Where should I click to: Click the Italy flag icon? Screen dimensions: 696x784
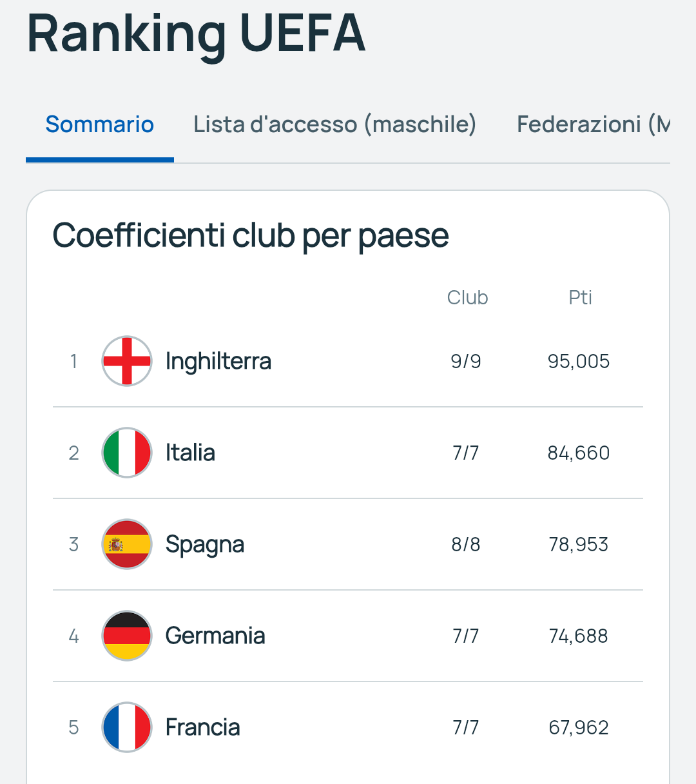coord(127,453)
